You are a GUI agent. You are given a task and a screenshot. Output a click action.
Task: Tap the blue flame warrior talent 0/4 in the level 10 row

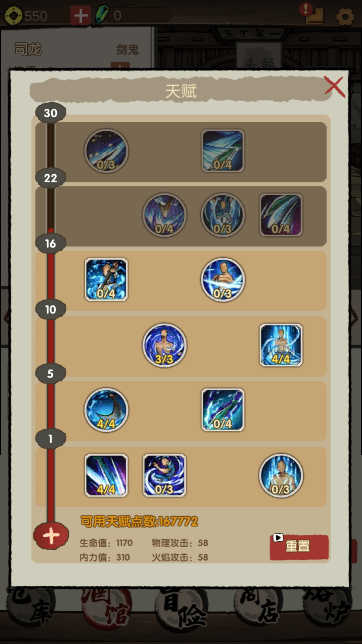pyautogui.click(x=106, y=280)
